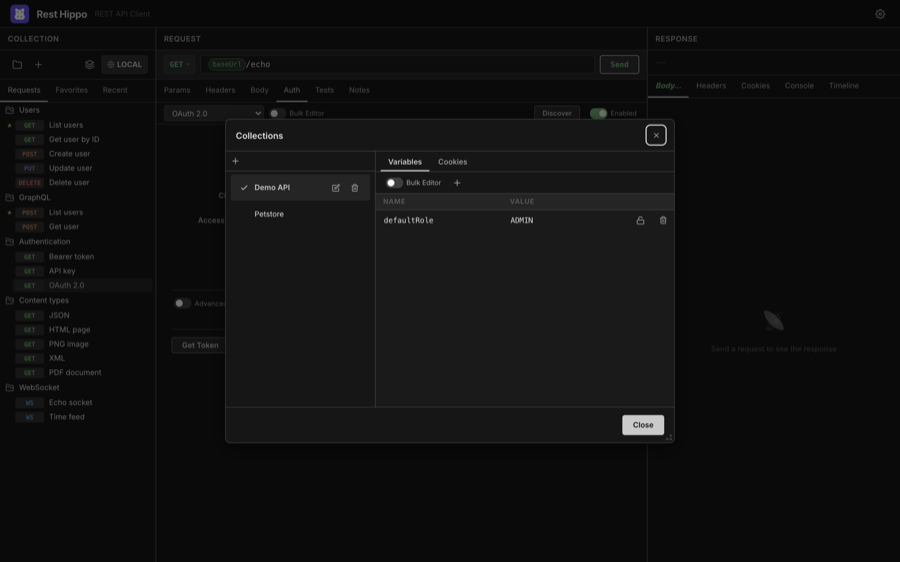Toggle the Enabled auth switch
This screenshot has height=562, width=900.
click(x=599, y=113)
